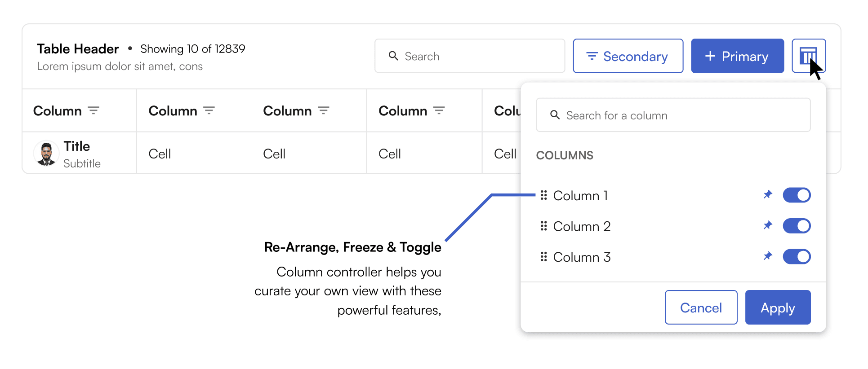Click the pin icon for Column 3

click(x=768, y=256)
